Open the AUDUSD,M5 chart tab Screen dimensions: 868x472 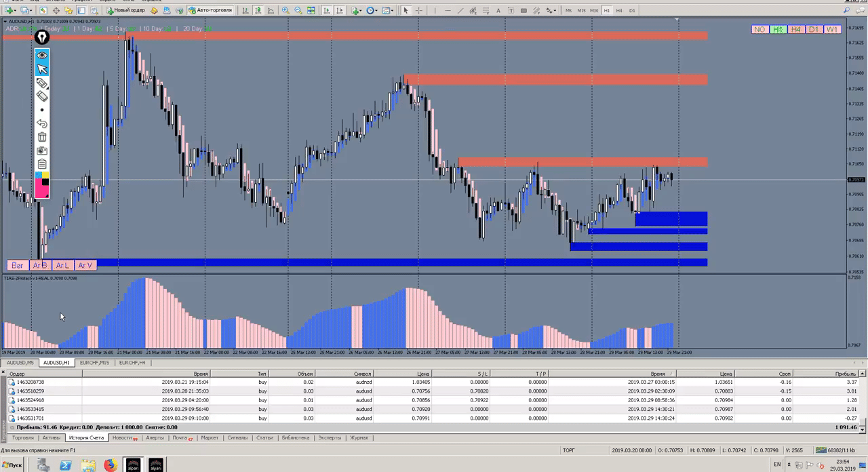click(20, 363)
